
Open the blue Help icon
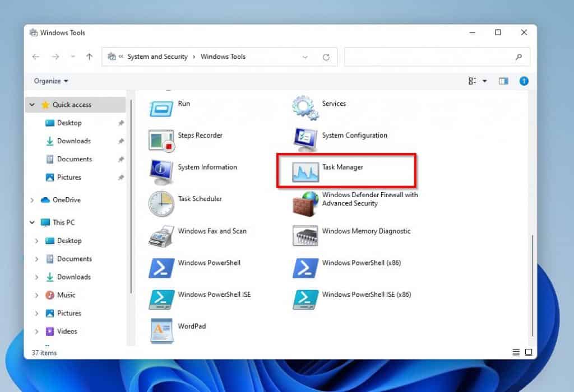[524, 81]
